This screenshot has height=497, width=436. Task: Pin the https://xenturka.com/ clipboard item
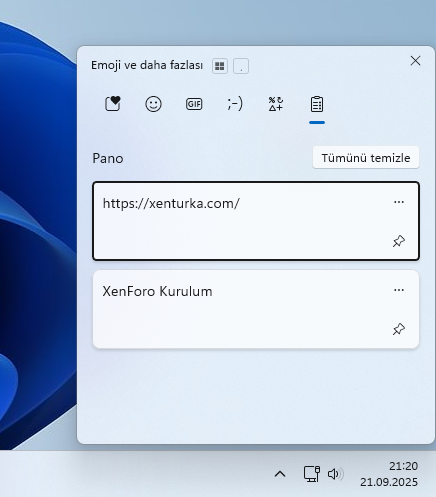click(399, 241)
